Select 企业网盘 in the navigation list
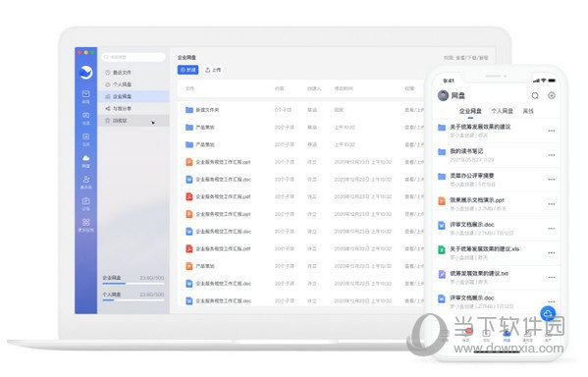 tap(134, 96)
